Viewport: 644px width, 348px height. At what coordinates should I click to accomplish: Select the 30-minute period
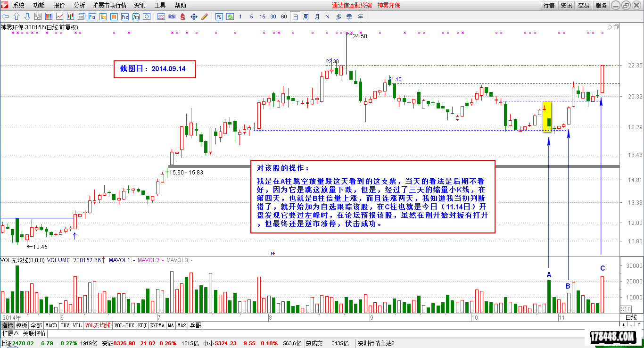tap(273, 17)
